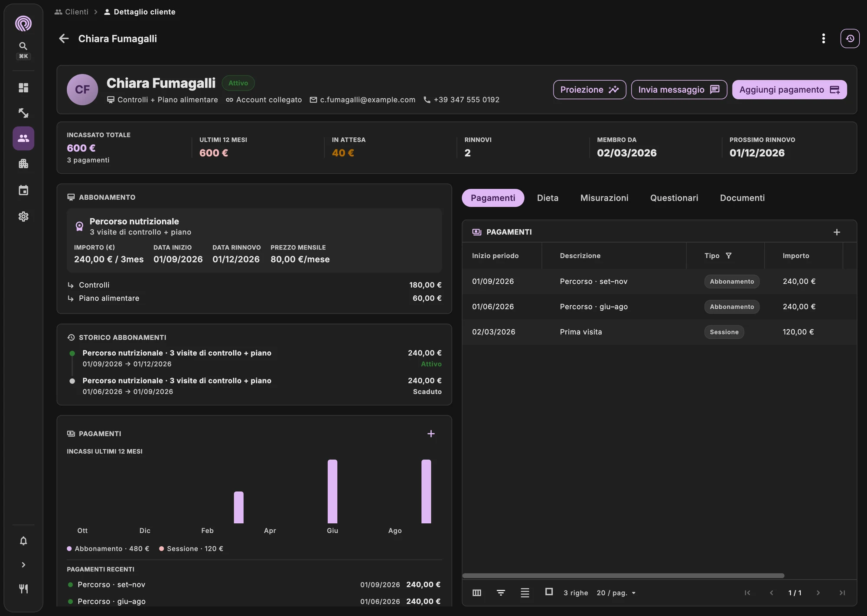Select the clients people icon in sidebar
This screenshot has height=616, width=867.
[23, 138]
